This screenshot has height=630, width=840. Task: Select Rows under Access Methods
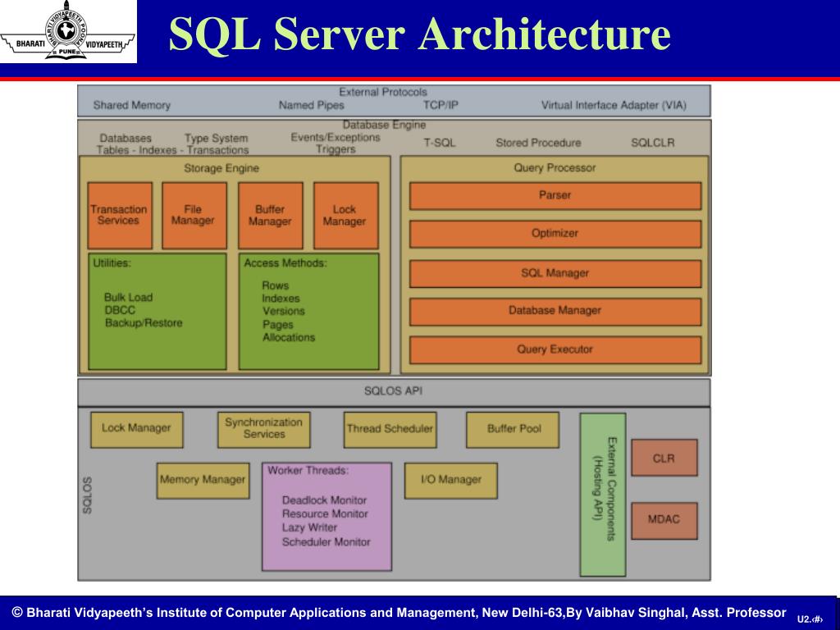pyautogui.click(x=276, y=285)
